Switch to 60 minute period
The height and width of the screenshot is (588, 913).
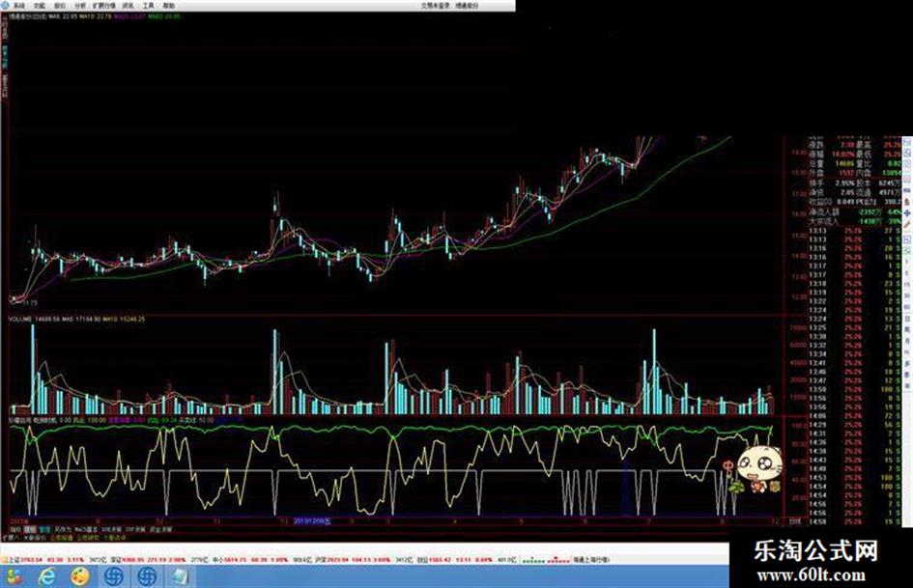click(906, 307)
